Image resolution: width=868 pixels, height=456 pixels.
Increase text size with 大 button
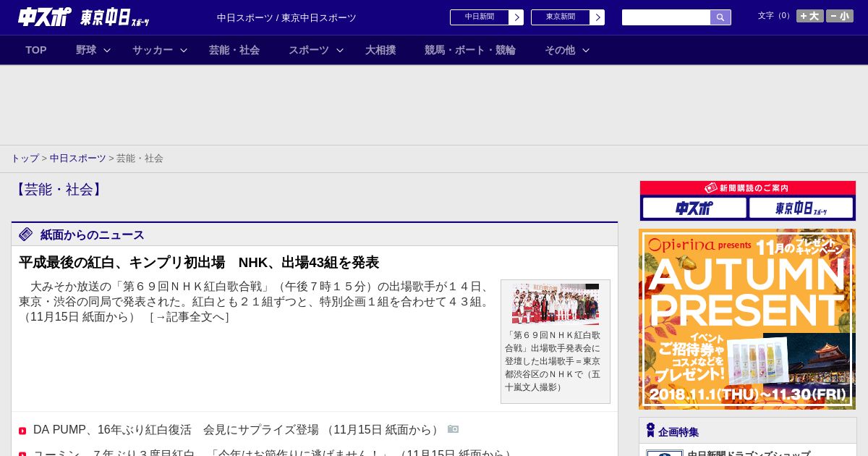810,16
